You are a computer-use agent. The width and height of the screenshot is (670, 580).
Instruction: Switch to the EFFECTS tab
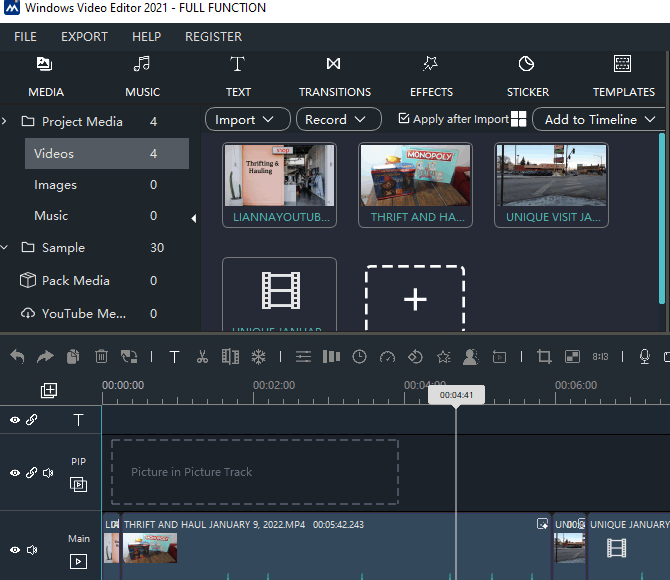pyautogui.click(x=431, y=77)
